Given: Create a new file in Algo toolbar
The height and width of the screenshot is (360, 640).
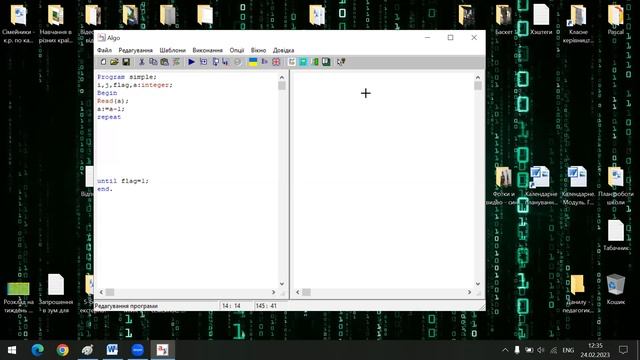Looking at the screenshot, I should [103, 62].
